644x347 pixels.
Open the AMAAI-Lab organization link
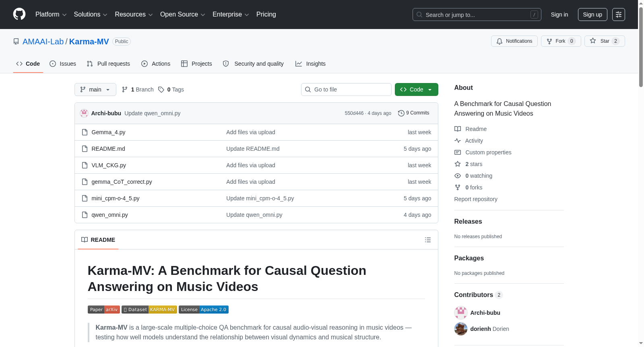pos(43,42)
